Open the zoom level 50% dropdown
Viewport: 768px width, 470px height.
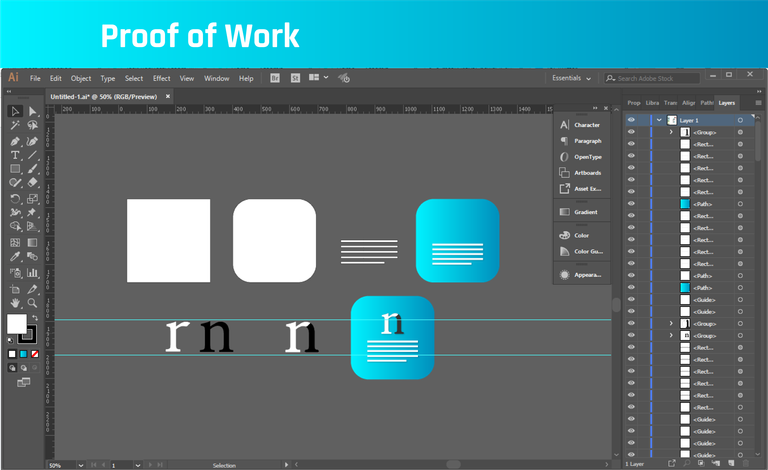[81, 465]
